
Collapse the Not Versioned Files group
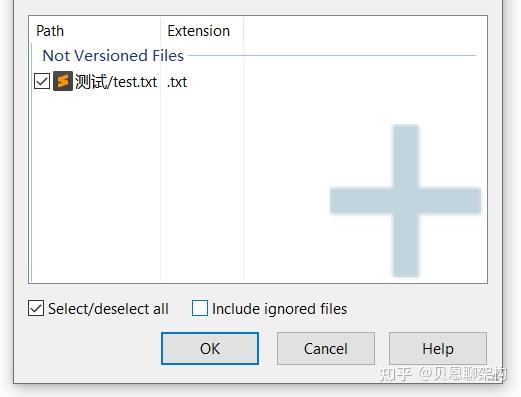pyautogui.click(x=113, y=56)
